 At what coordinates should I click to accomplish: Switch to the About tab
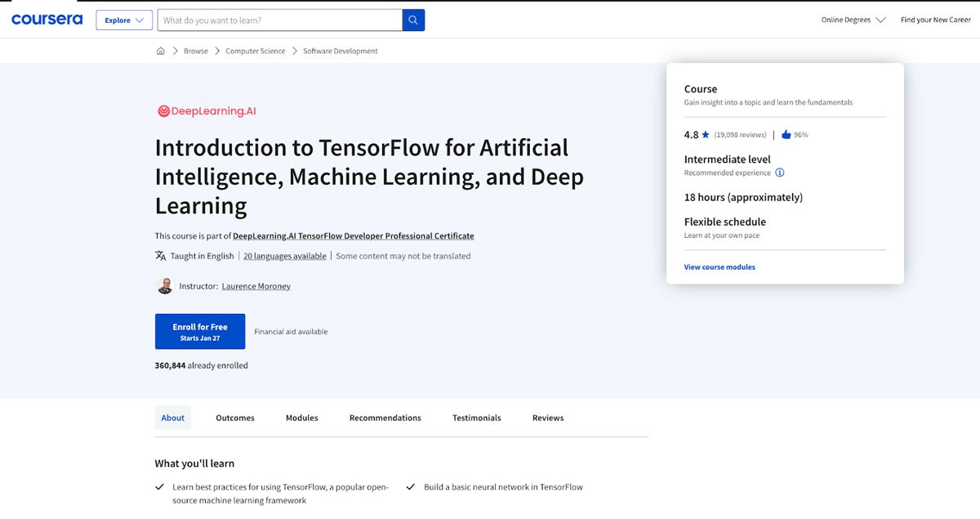[x=173, y=418]
